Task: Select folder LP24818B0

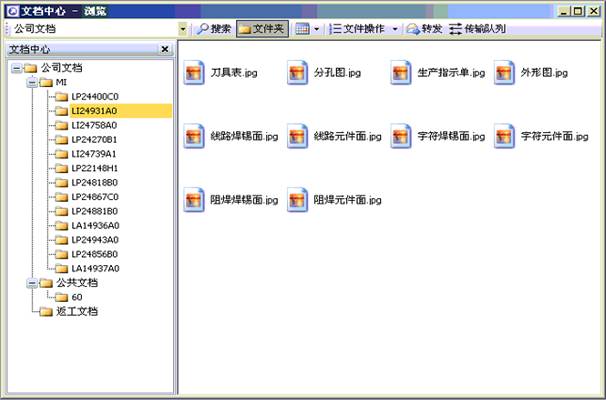Action: (95, 182)
